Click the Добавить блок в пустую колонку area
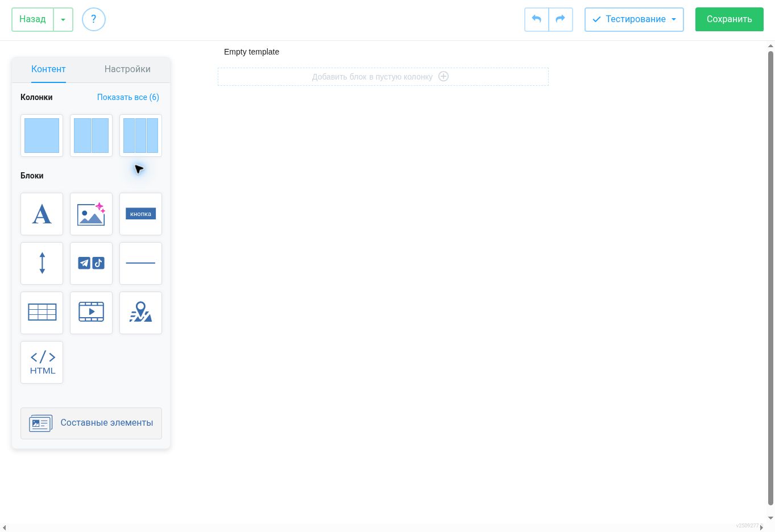The width and height of the screenshot is (775, 532). [x=383, y=77]
